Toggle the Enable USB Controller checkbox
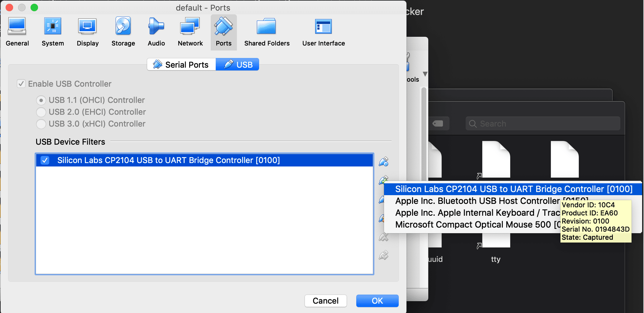The height and width of the screenshot is (313, 644). click(21, 84)
